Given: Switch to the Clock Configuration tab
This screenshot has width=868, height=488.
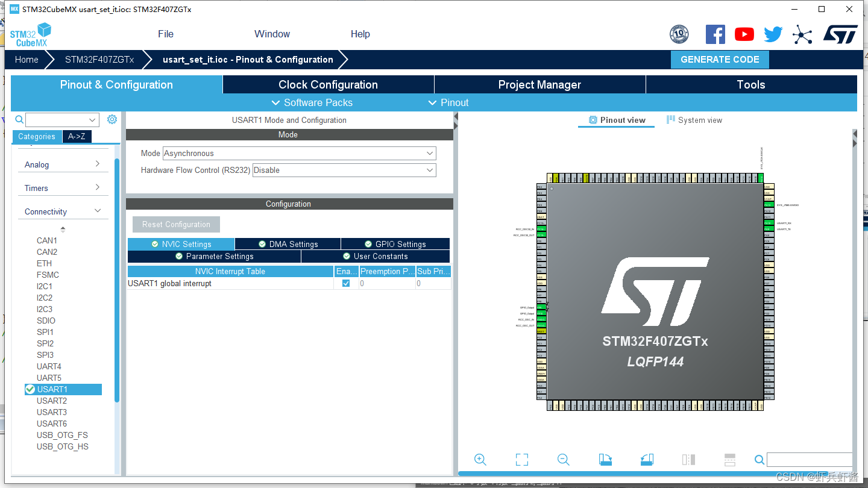Looking at the screenshot, I should (x=328, y=84).
